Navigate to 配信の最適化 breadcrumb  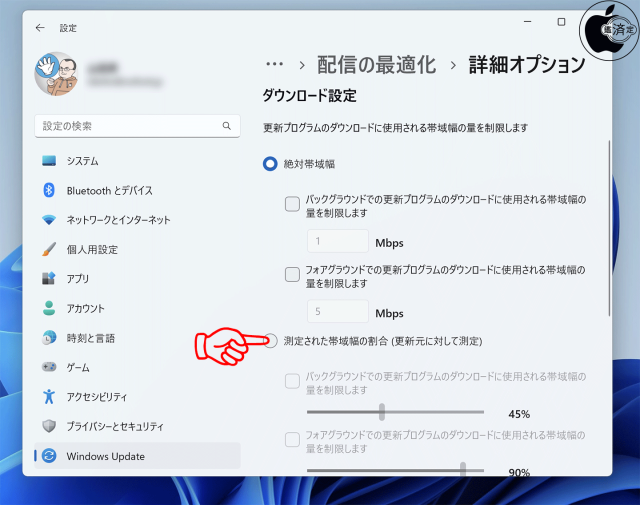click(376, 65)
